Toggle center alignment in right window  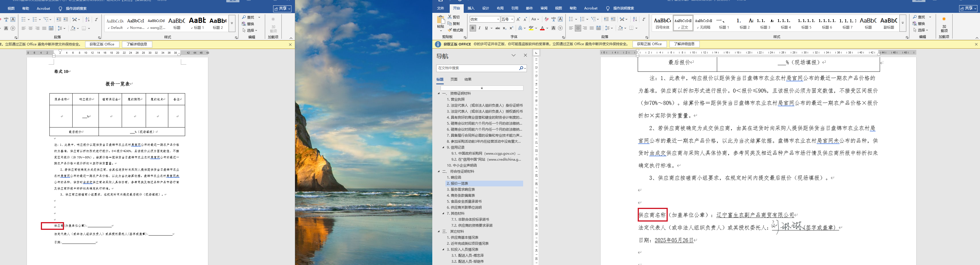[578, 28]
